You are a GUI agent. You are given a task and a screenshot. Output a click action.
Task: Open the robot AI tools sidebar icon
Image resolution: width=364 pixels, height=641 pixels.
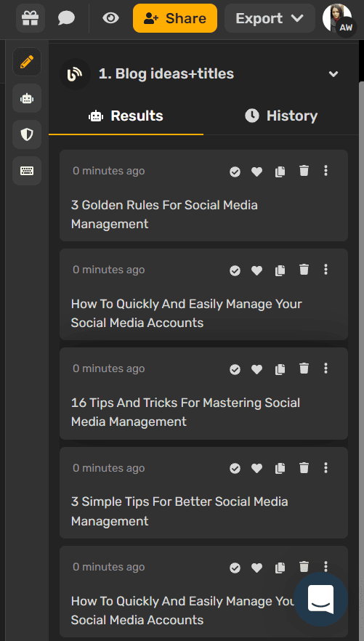27,98
